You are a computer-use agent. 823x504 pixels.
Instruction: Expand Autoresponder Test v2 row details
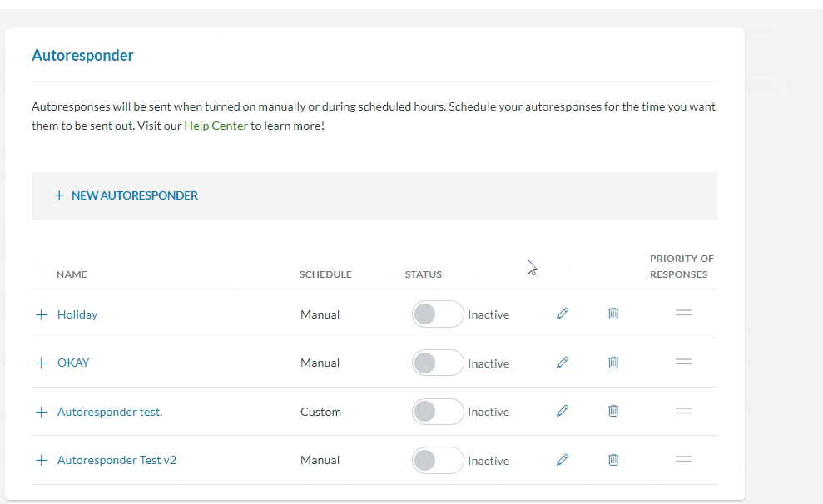click(42, 461)
